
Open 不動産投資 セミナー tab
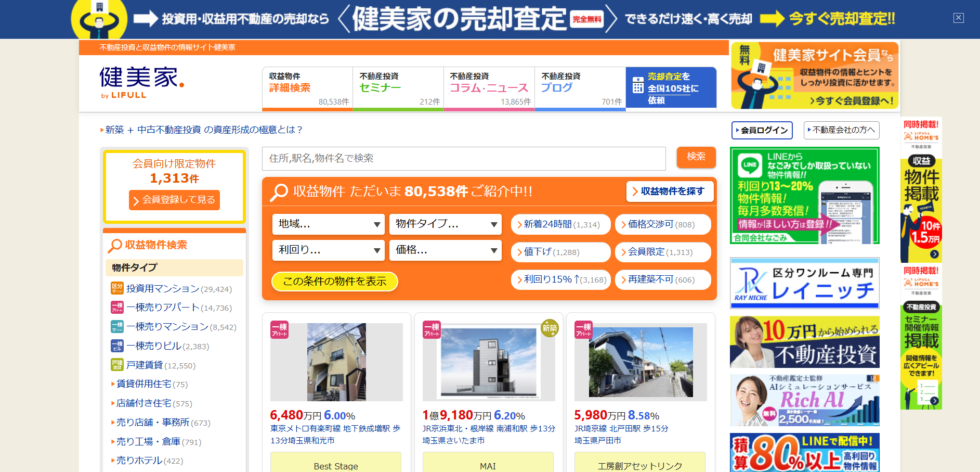[x=398, y=88]
